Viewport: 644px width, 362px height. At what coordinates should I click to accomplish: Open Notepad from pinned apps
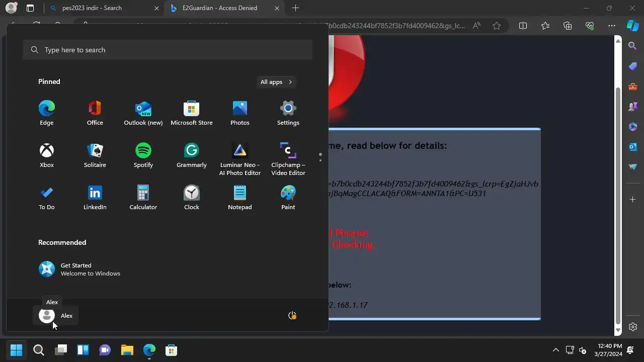tap(240, 198)
